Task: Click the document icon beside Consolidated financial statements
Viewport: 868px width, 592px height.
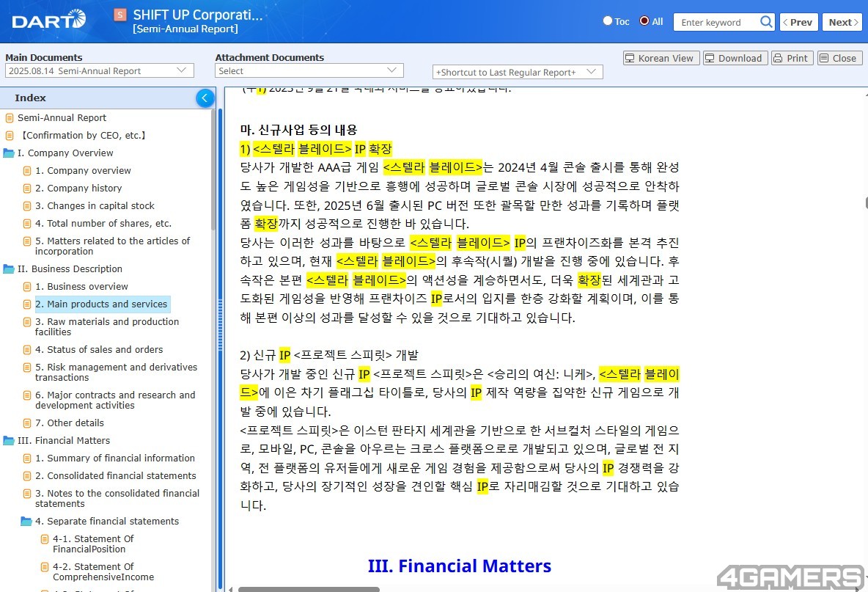Action: coord(27,475)
